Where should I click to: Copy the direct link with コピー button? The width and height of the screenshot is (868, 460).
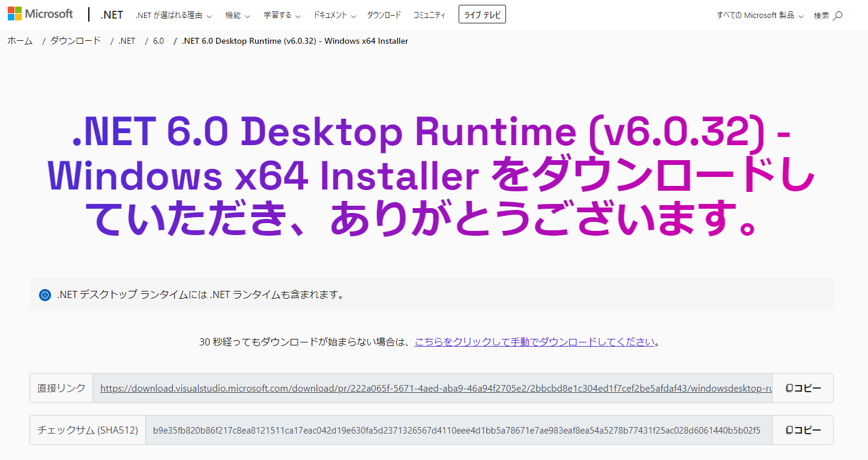(x=803, y=388)
